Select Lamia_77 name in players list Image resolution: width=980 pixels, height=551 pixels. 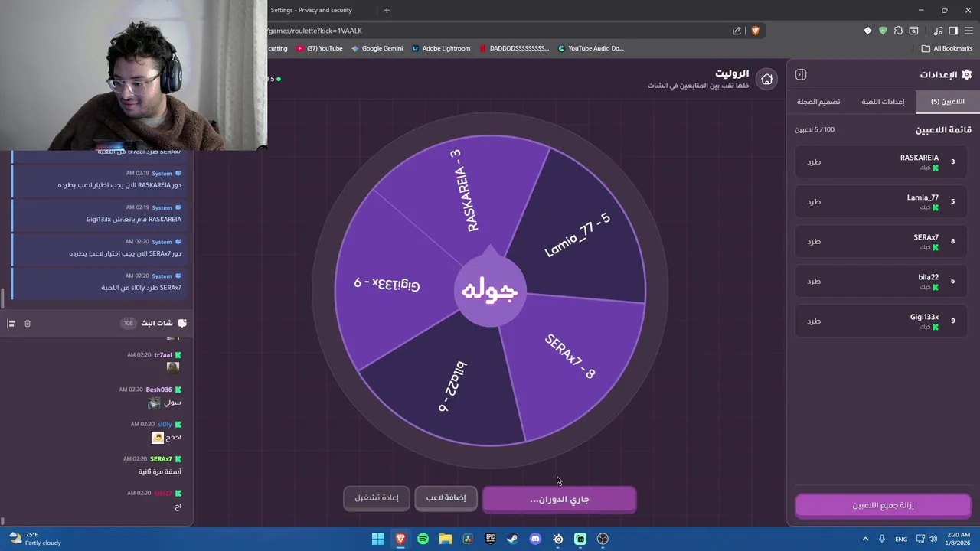[x=923, y=197]
